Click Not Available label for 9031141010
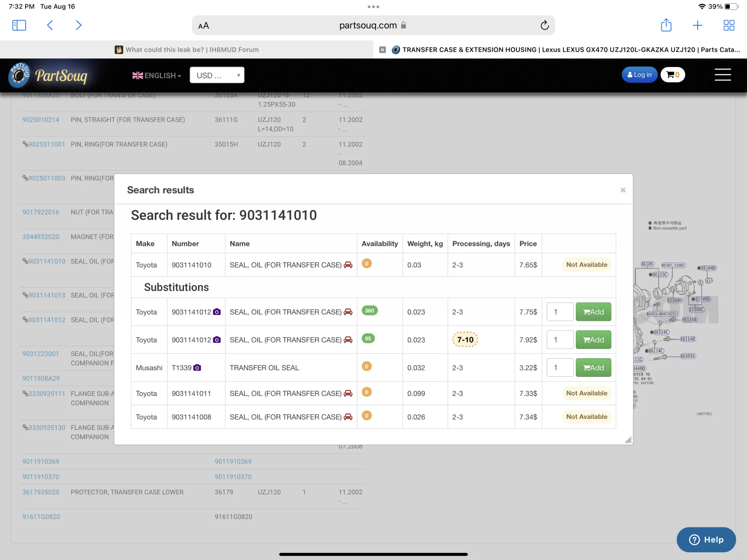 (587, 265)
